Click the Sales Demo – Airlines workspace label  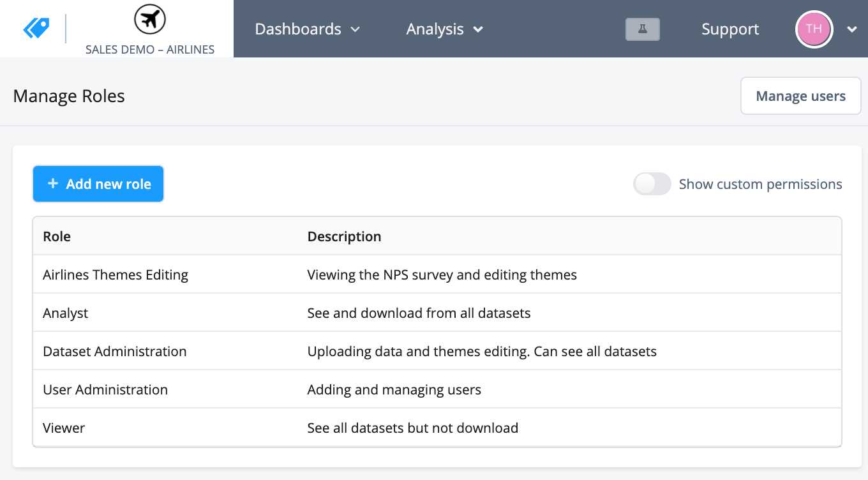[150, 49]
